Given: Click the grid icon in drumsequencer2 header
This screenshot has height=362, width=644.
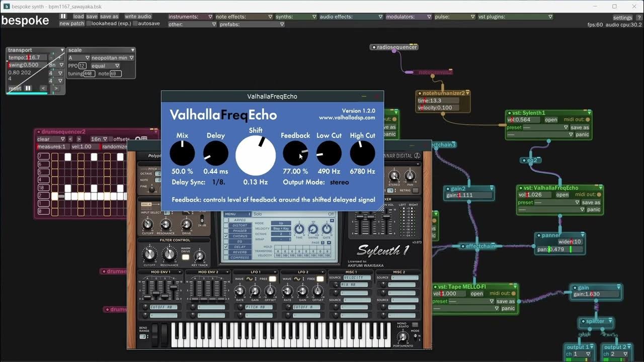Looking at the screenshot, I should (144, 139).
